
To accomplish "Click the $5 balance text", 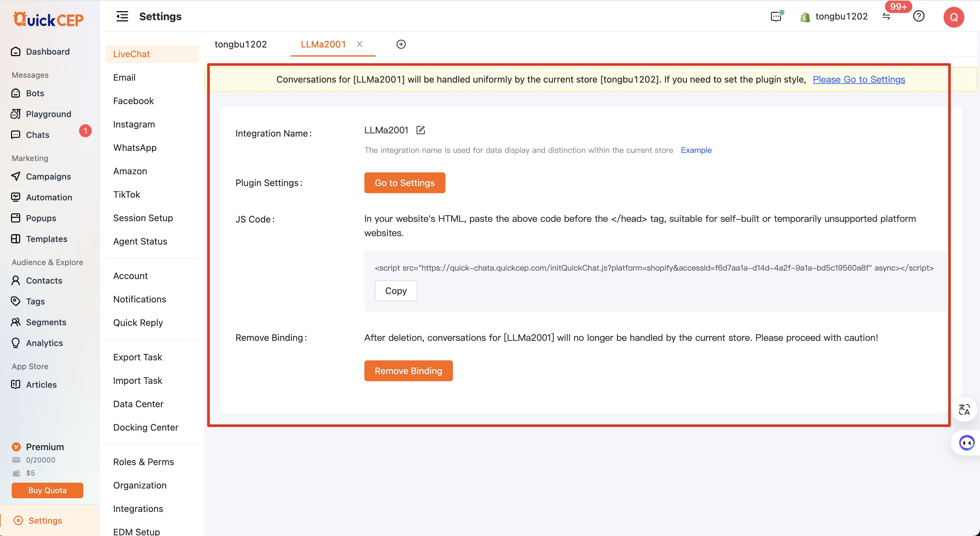I will 31,473.
